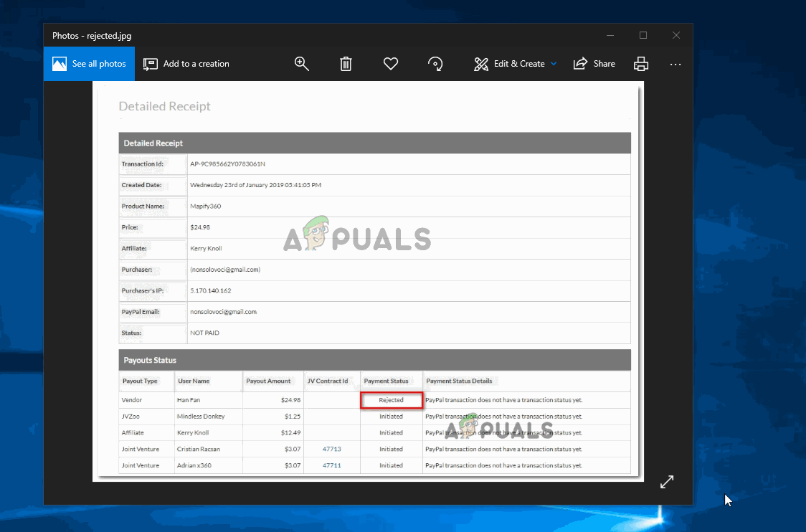Click the Edit & Create scissors icon
Screen dimensions: 806x532
[x=481, y=64]
